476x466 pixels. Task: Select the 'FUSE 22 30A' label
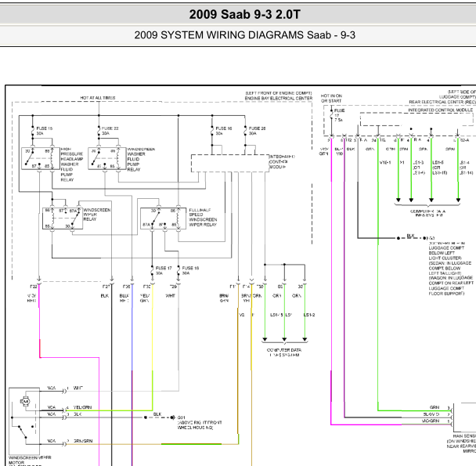110,131
